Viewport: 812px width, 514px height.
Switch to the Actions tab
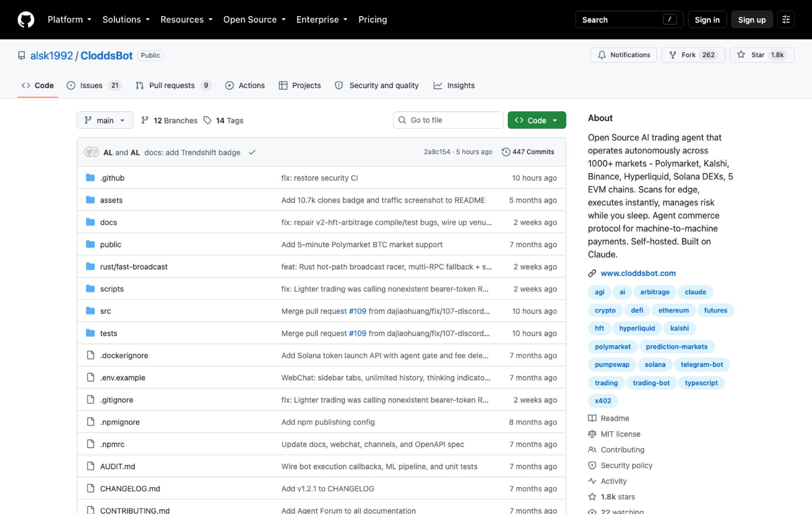pyautogui.click(x=245, y=85)
